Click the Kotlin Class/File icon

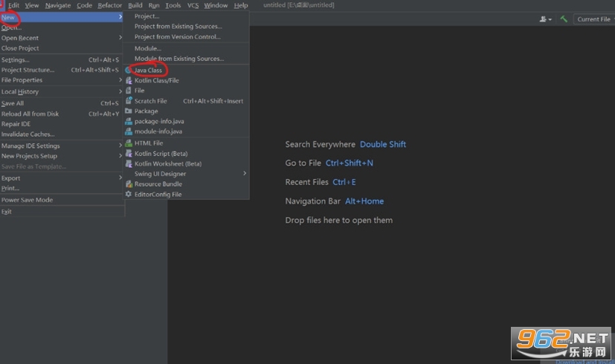tap(129, 80)
